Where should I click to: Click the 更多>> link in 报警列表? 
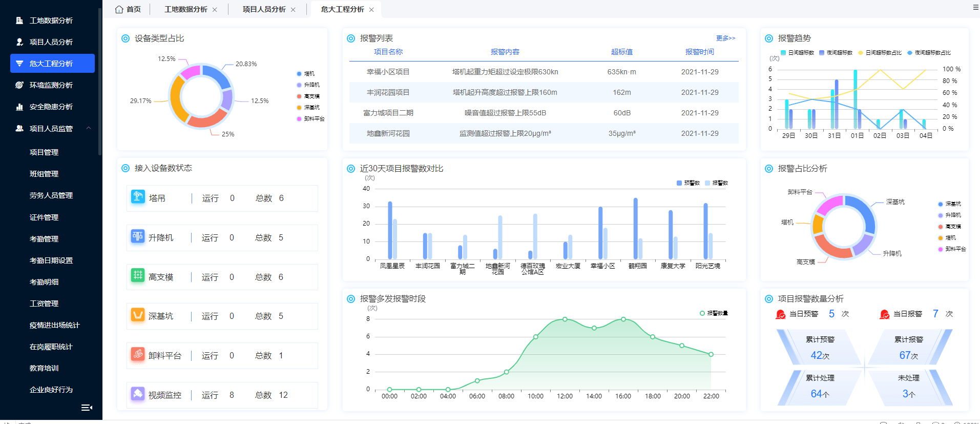coord(725,38)
